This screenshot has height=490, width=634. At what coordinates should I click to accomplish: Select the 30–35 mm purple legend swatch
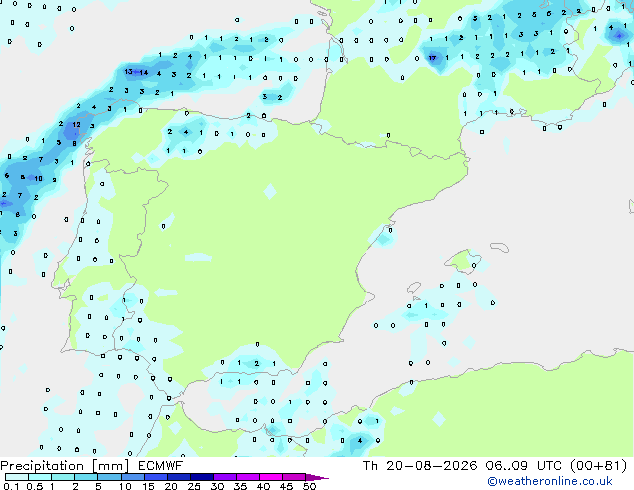225,477
